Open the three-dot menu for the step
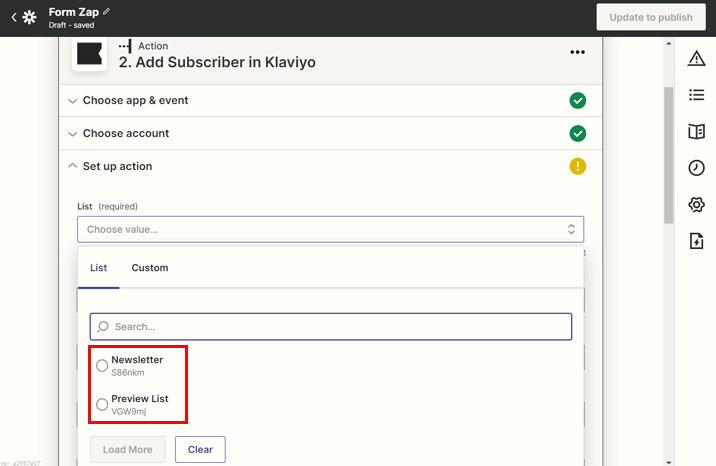 [x=577, y=53]
